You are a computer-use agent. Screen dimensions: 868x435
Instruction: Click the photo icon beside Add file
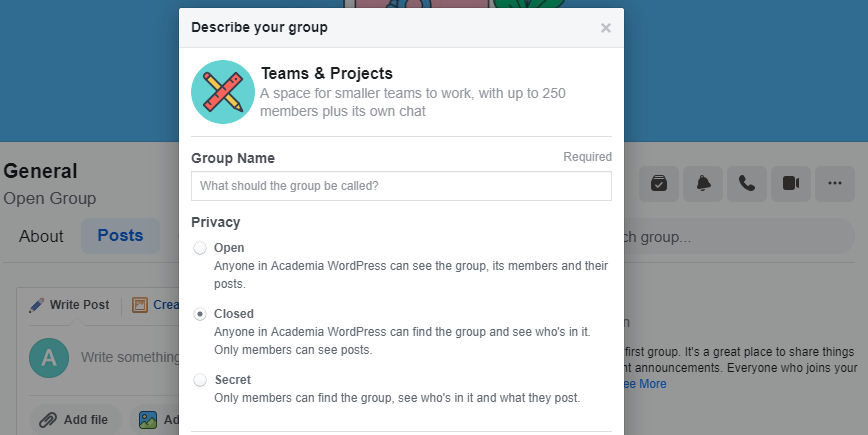click(148, 420)
